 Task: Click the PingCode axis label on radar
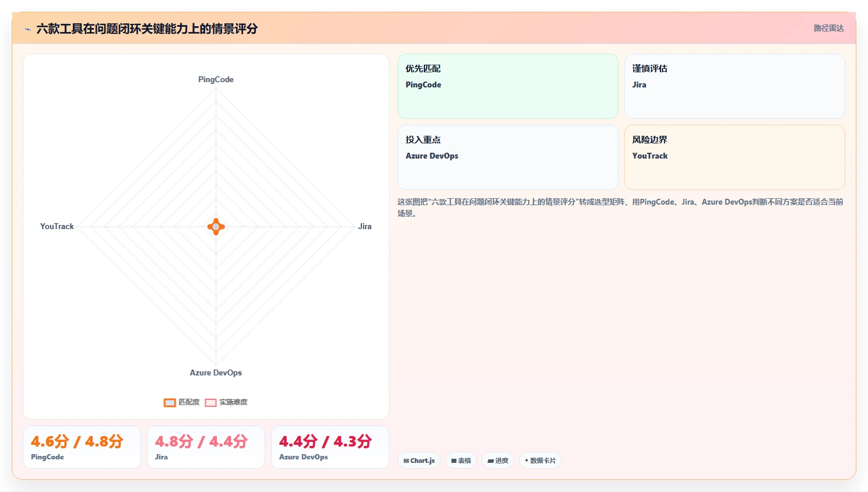point(216,80)
